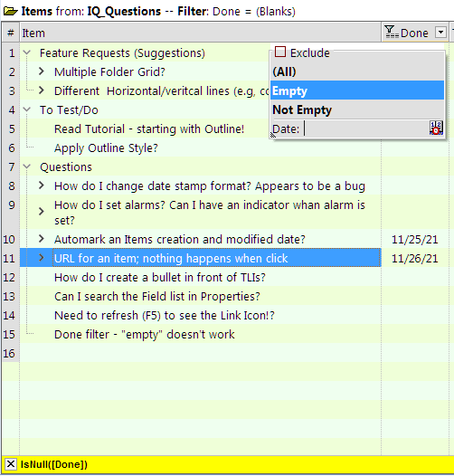Select the Empty filter option
454x476 pixels.
point(357,90)
